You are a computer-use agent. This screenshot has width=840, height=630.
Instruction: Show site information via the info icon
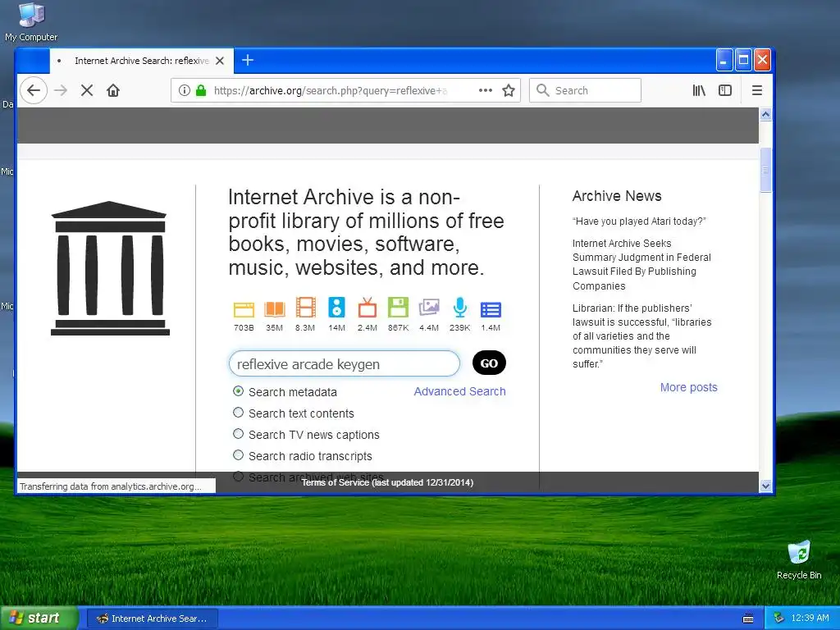(185, 90)
